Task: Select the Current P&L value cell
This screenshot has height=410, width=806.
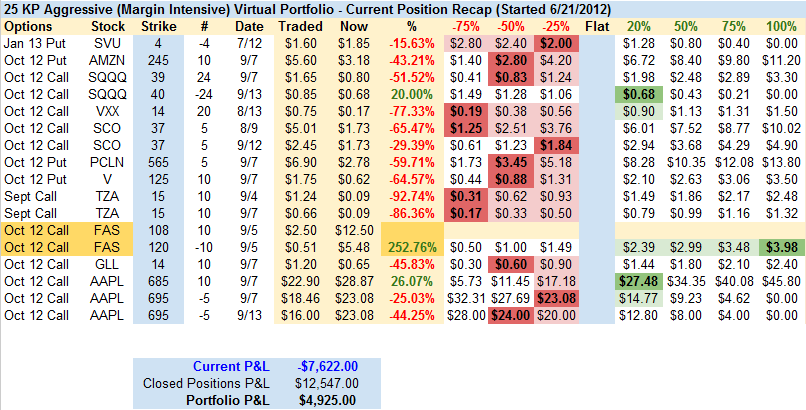Action: [329, 365]
